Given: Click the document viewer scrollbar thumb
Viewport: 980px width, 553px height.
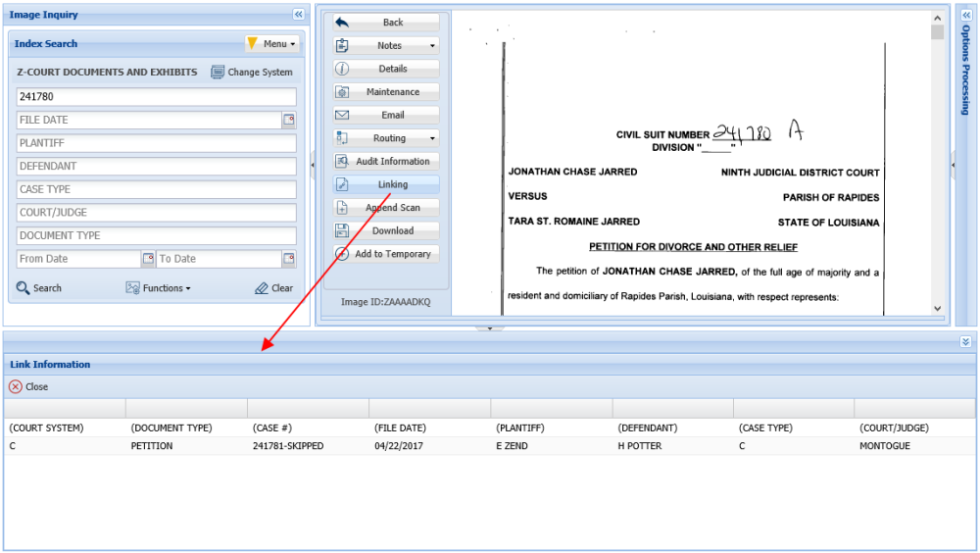Looking at the screenshot, I should click(937, 32).
